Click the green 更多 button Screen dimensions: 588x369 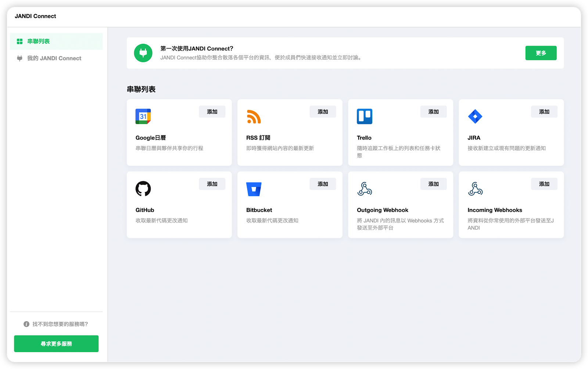[541, 53]
